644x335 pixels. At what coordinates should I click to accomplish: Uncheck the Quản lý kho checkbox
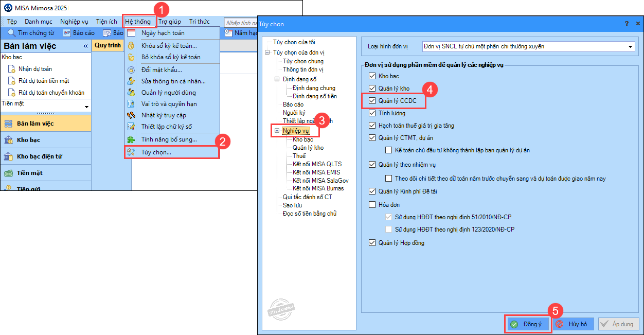(x=372, y=89)
